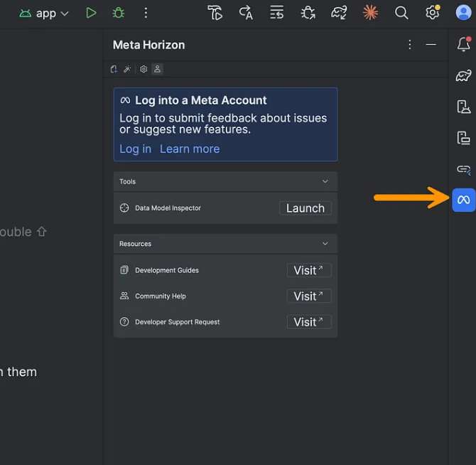Open the app run configuration dropdown
This screenshot has width=476, height=465.
coord(44,14)
